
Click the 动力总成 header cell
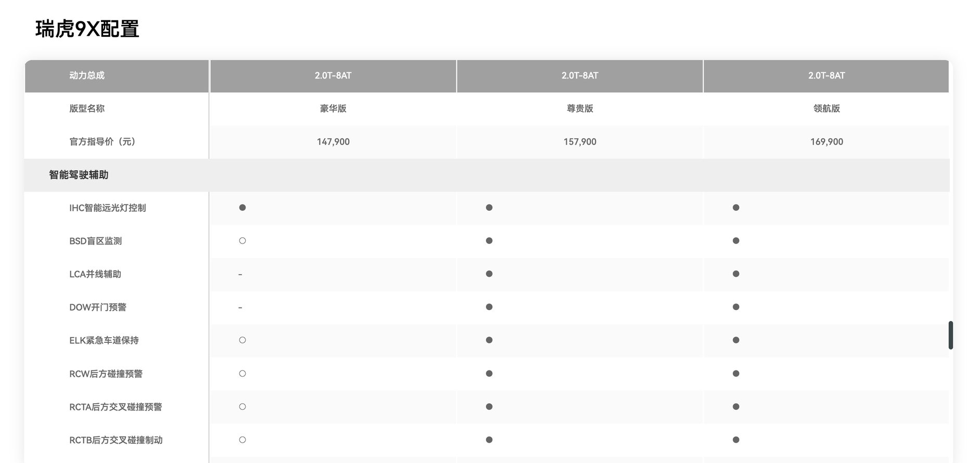point(87,75)
